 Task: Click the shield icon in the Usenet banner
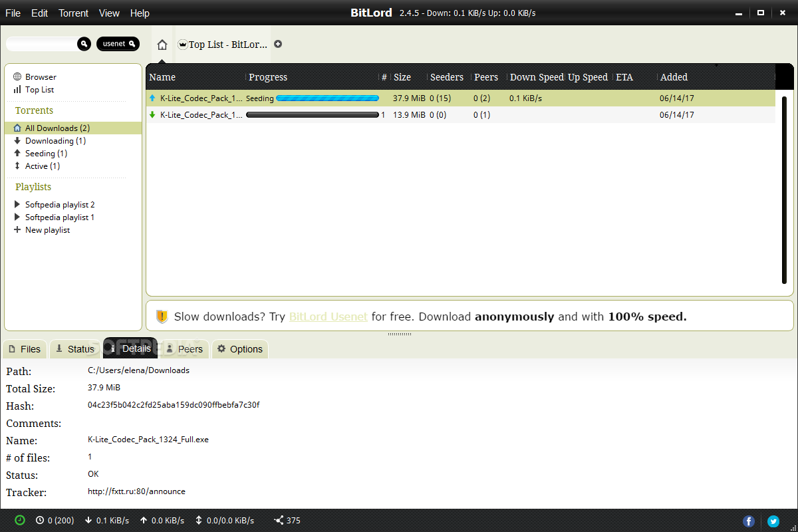pos(162,317)
